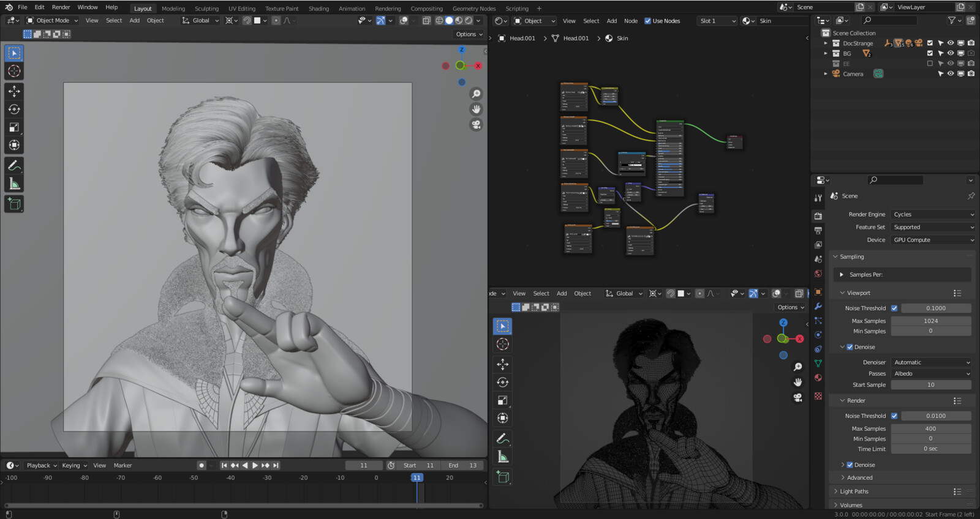Click the 3D Cursor tool
980x519 pixels.
(x=14, y=71)
